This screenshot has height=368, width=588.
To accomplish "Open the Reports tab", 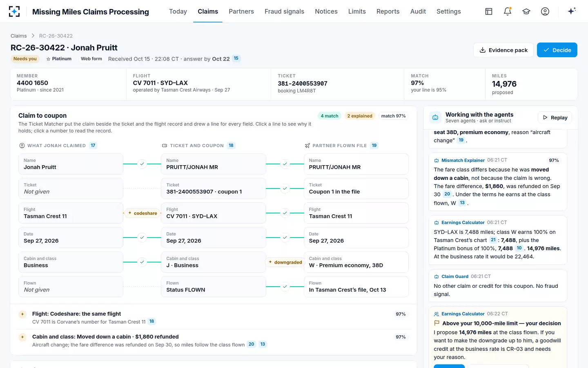I will [x=388, y=11].
